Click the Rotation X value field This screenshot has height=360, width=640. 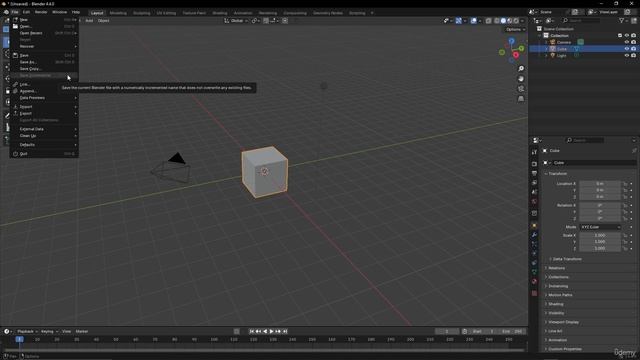pos(600,205)
